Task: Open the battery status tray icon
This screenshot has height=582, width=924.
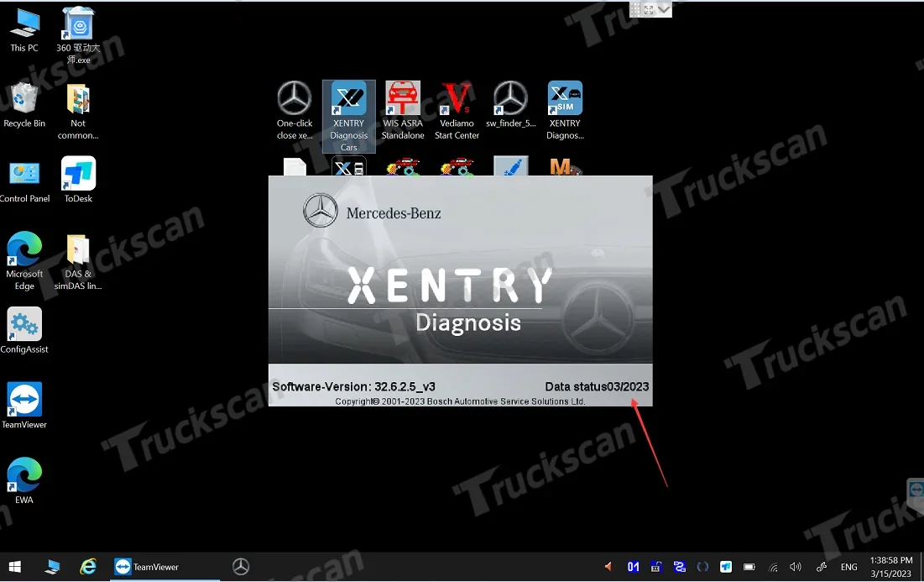Action: [749, 567]
